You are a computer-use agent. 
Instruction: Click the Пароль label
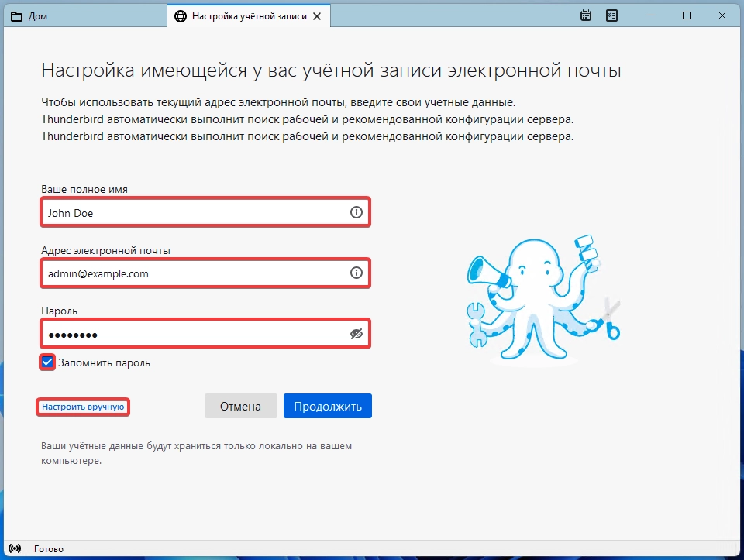point(60,311)
